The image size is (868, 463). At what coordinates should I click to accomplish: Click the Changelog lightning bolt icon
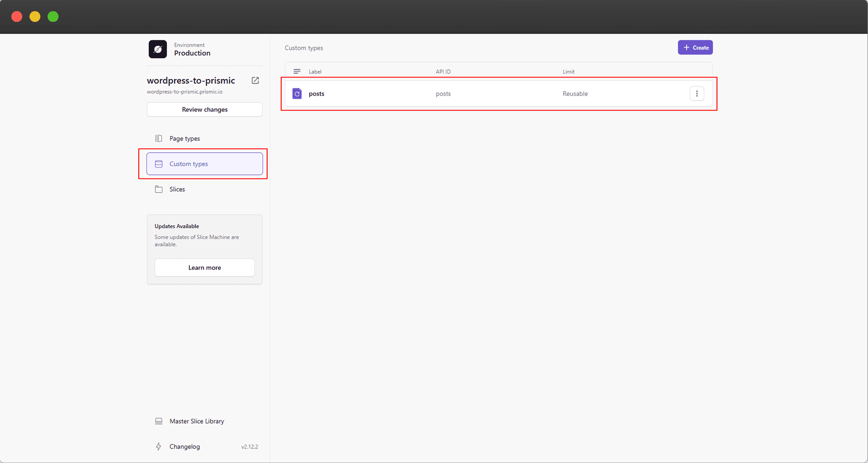click(159, 446)
